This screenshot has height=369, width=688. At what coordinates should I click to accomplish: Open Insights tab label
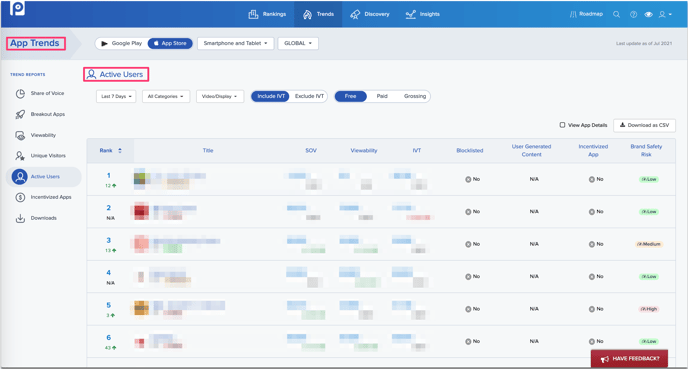tap(430, 14)
